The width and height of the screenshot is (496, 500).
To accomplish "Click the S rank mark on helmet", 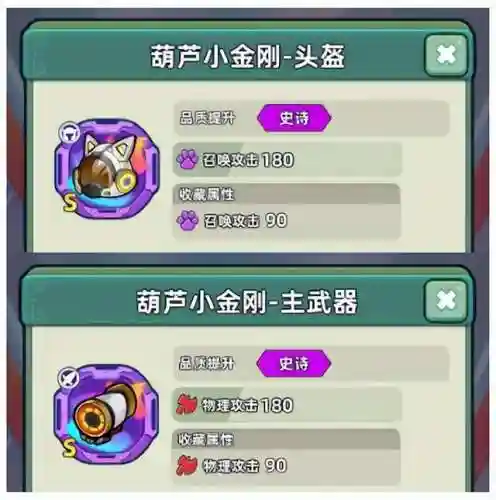I will [x=70, y=203].
